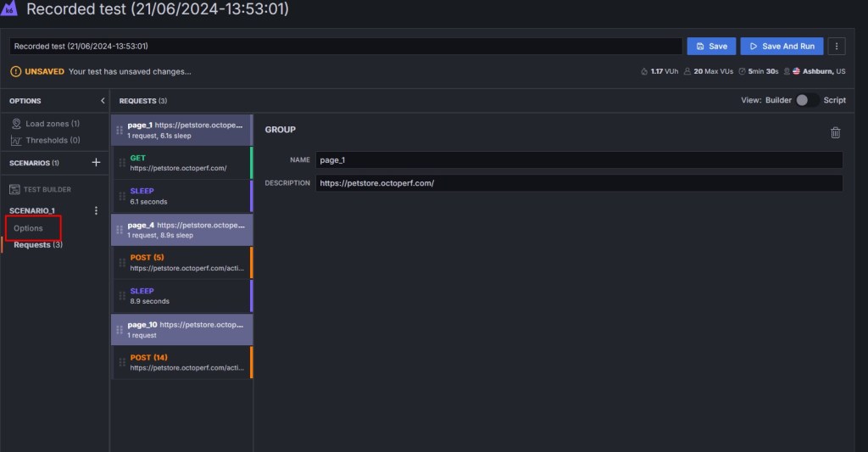Click the Save And Run button
The image size is (868, 452).
click(x=781, y=46)
